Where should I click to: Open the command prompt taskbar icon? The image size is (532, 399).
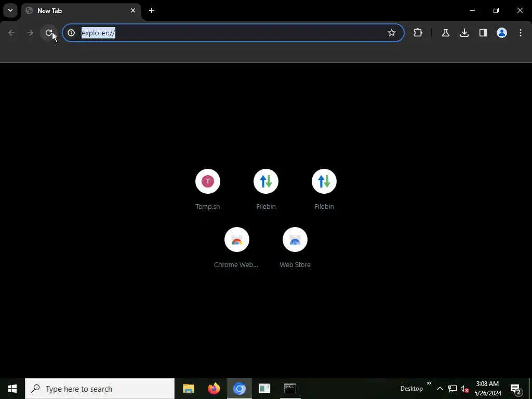(290, 389)
